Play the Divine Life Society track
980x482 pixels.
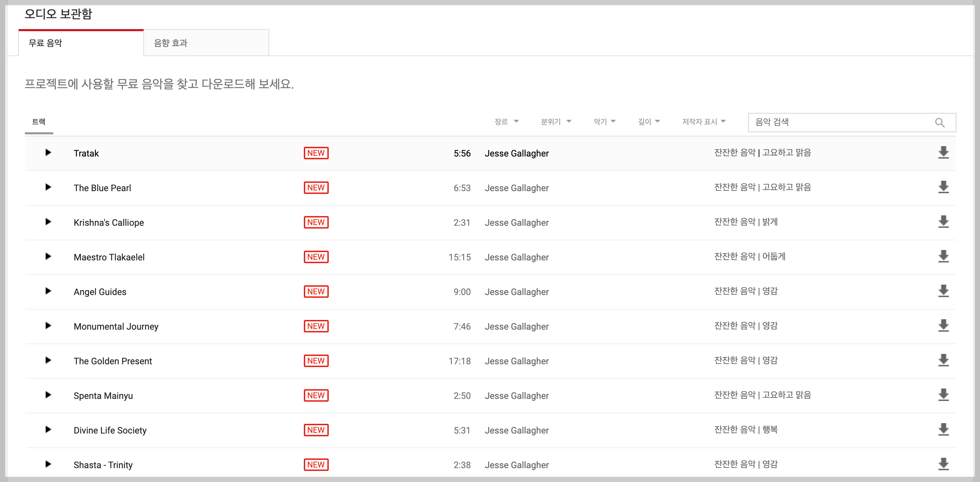[x=48, y=430]
